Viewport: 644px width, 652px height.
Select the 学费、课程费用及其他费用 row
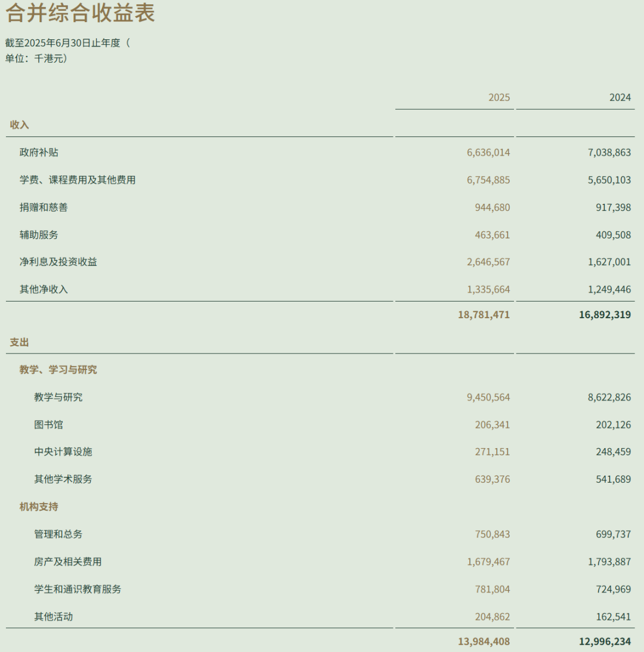[x=78, y=179]
